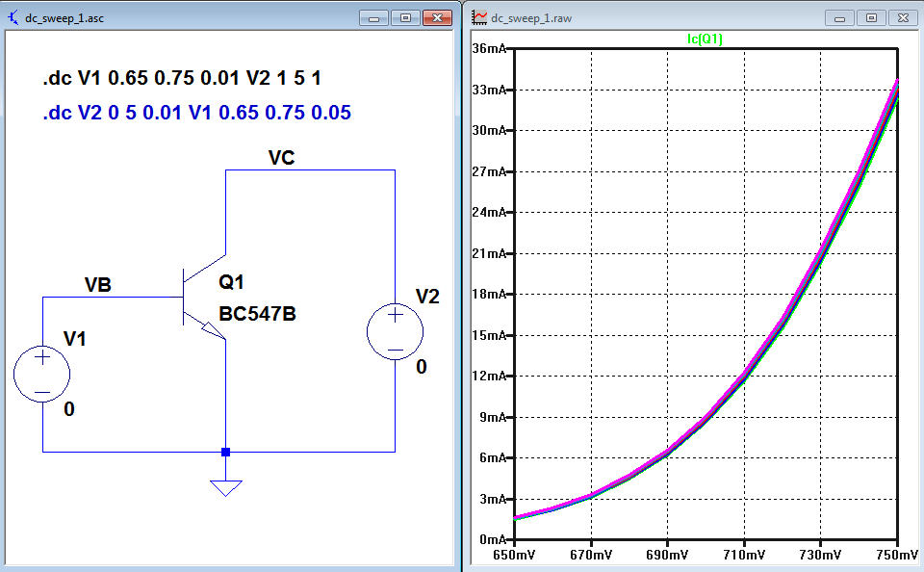
Task: Click the dc_sweep_1.raw window icon
Action: (479, 17)
